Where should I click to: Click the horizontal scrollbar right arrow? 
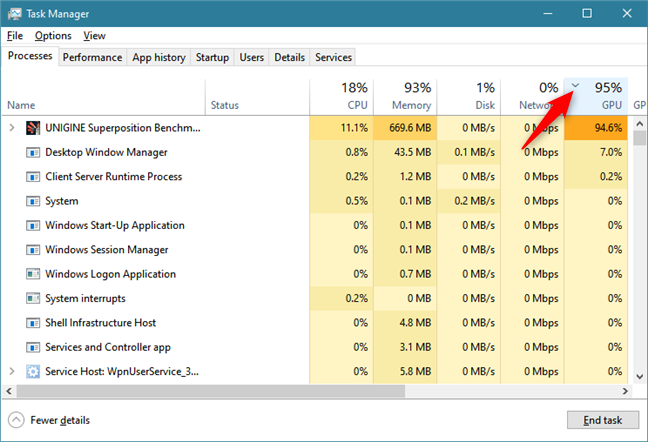point(625,391)
